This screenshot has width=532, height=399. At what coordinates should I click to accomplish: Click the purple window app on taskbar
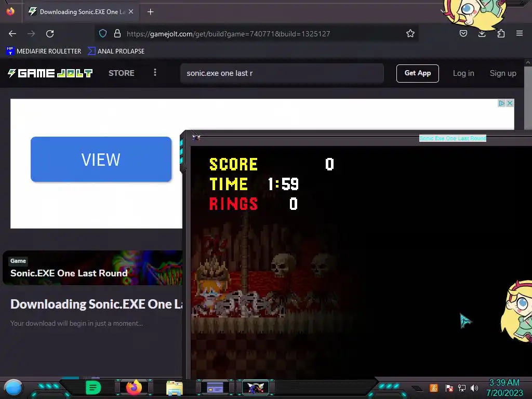click(215, 388)
